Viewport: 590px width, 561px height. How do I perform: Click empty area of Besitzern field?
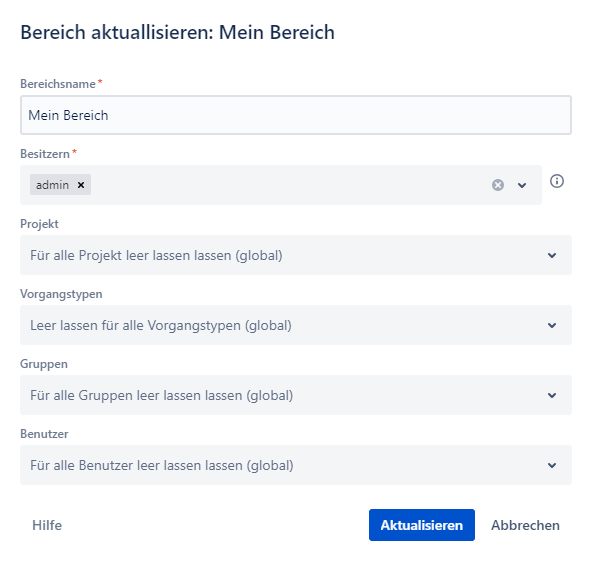pos(290,185)
